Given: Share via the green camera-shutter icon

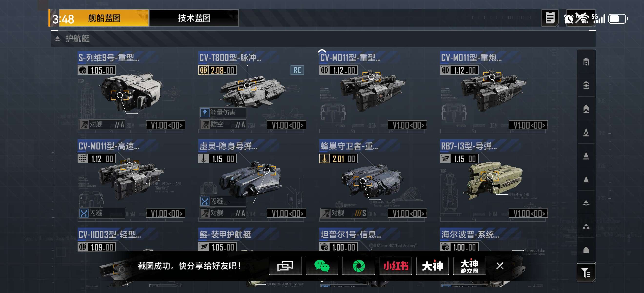Looking at the screenshot, I should click(359, 266).
